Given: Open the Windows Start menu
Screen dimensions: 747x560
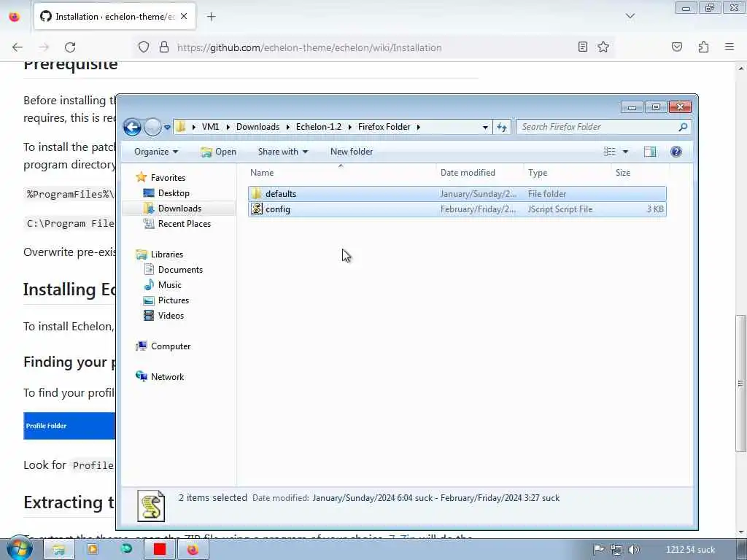Looking at the screenshot, I should pyautogui.click(x=20, y=549).
